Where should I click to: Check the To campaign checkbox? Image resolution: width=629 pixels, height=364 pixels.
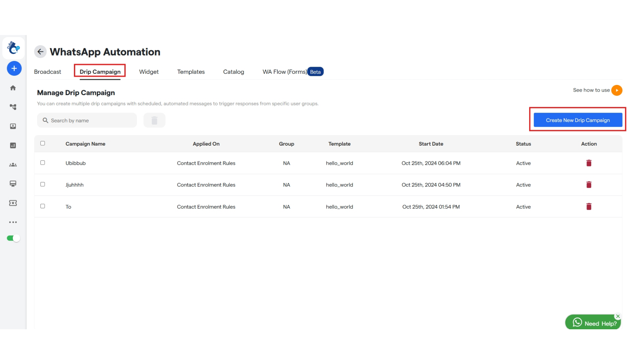(42, 206)
